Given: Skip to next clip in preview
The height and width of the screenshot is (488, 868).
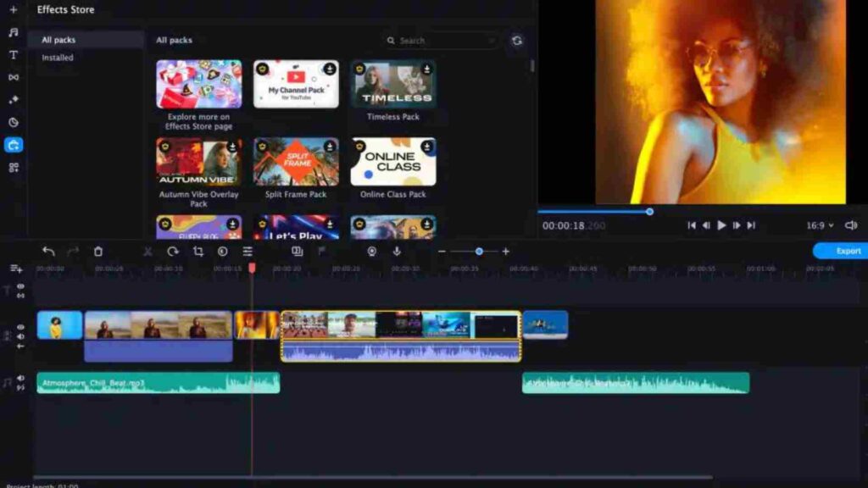Looking at the screenshot, I should pos(751,225).
